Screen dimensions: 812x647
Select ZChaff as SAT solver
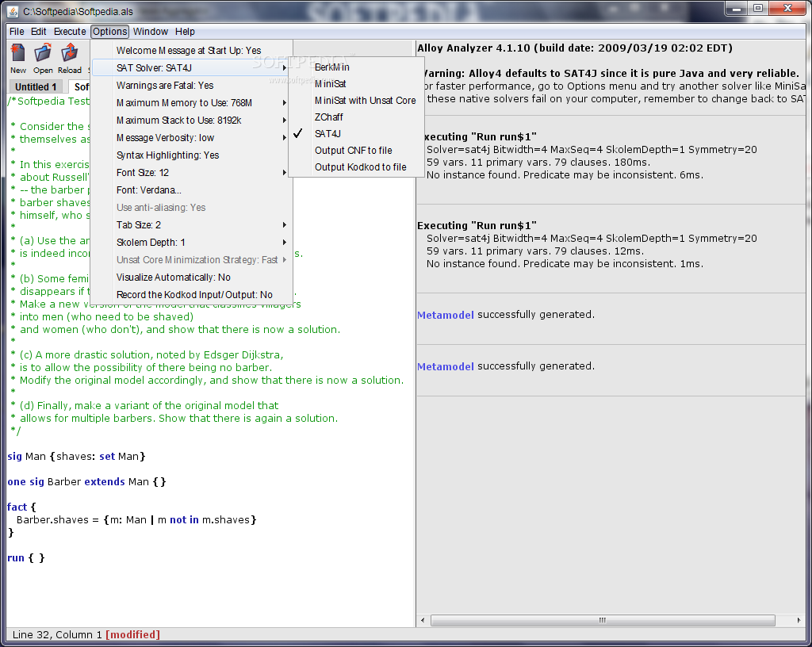(356, 117)
